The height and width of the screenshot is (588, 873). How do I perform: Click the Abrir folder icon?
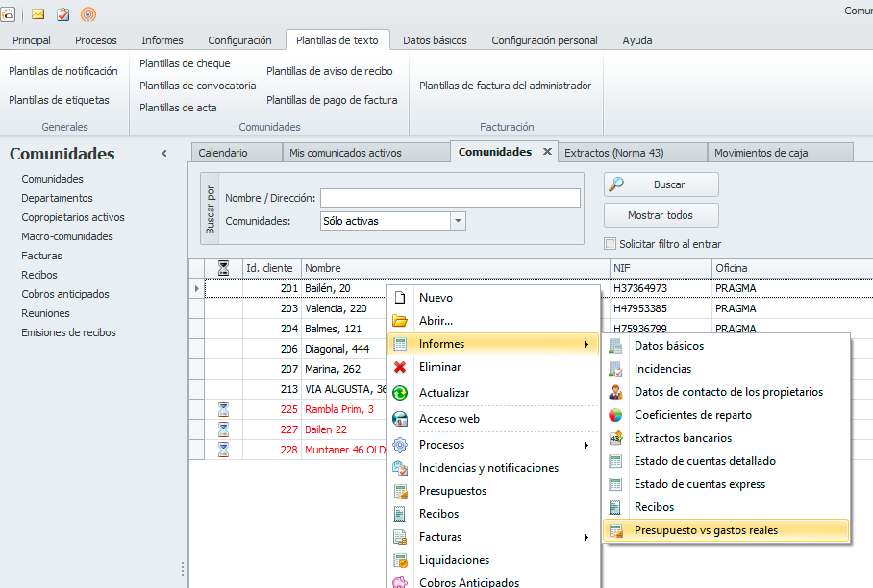(400, 321)
